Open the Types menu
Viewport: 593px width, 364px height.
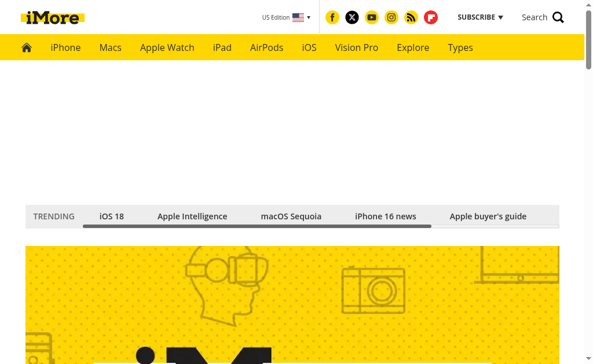click(x=460, y=47)
